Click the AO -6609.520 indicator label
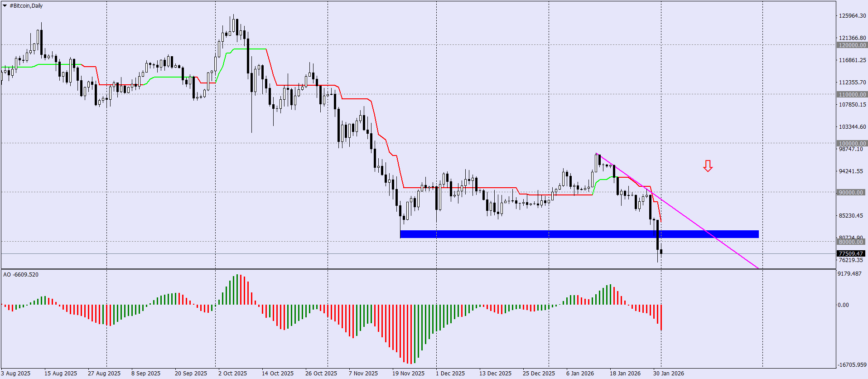 pos(21,274)
